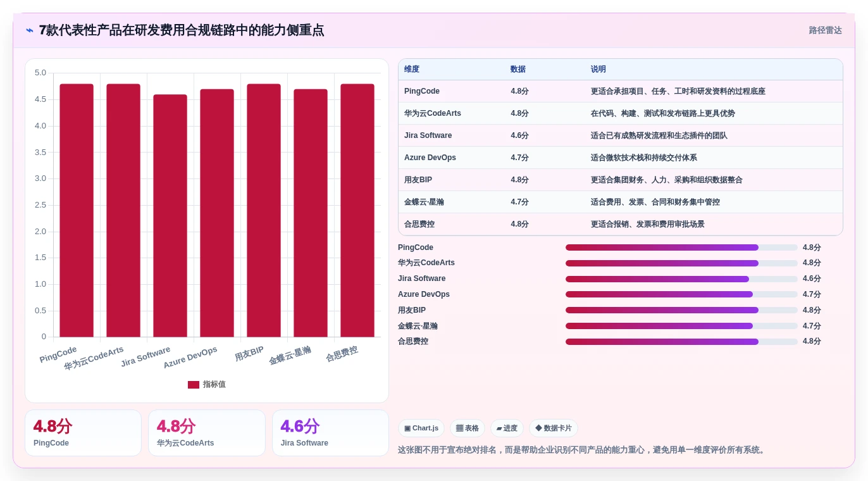Screen dimensions: 868x481
Task: Click description 更适合报销、发票和费用审批场景
Action: tap(648, 224)
